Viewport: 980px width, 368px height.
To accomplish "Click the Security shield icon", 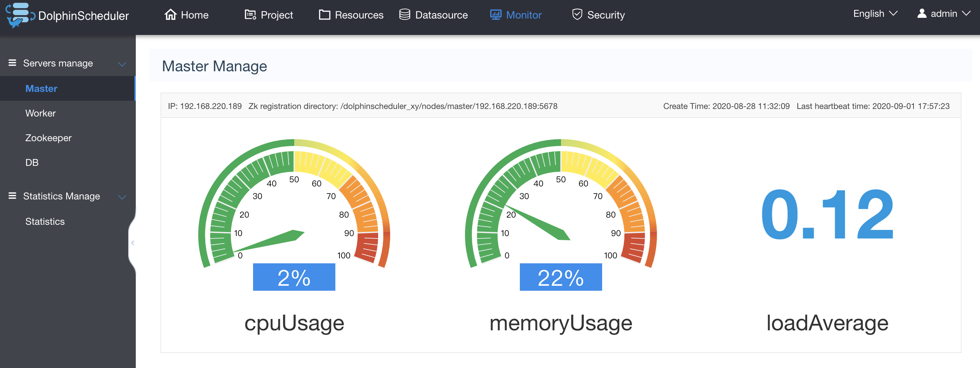I will pyautogui.click(x=577, y=14).
